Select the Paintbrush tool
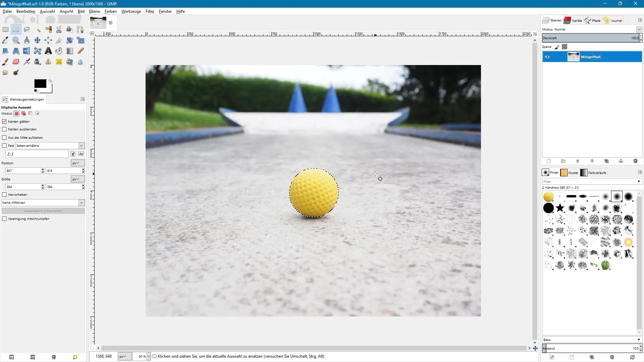 pyautogui.click(x=5, y=62)
